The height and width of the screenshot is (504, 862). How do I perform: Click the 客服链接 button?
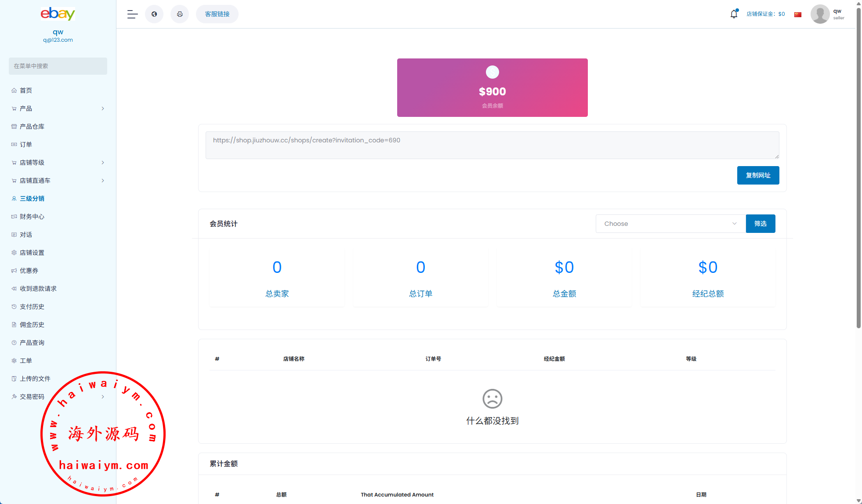[x=217, y=14]
